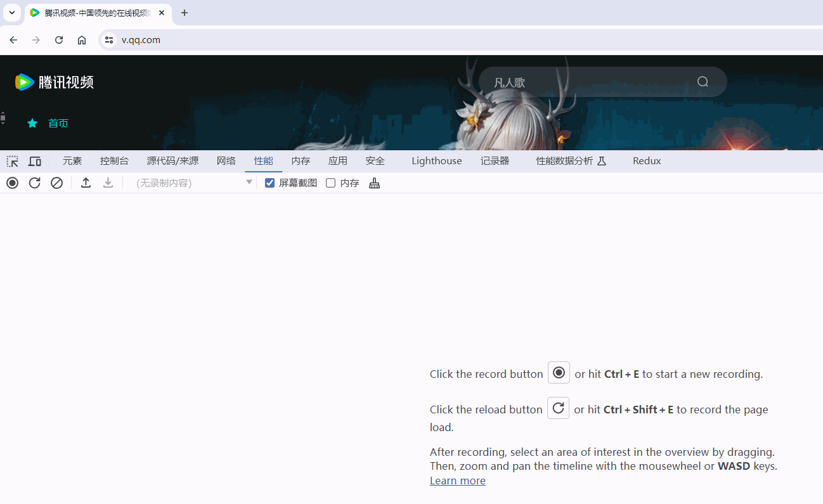Click the browser home icon
This screenshot has height=504, width=823.
(82, 40)
